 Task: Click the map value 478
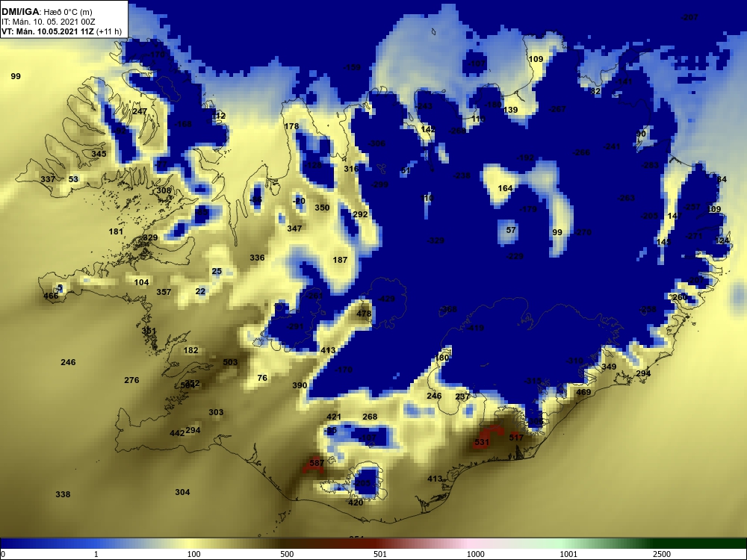(364, 314)
